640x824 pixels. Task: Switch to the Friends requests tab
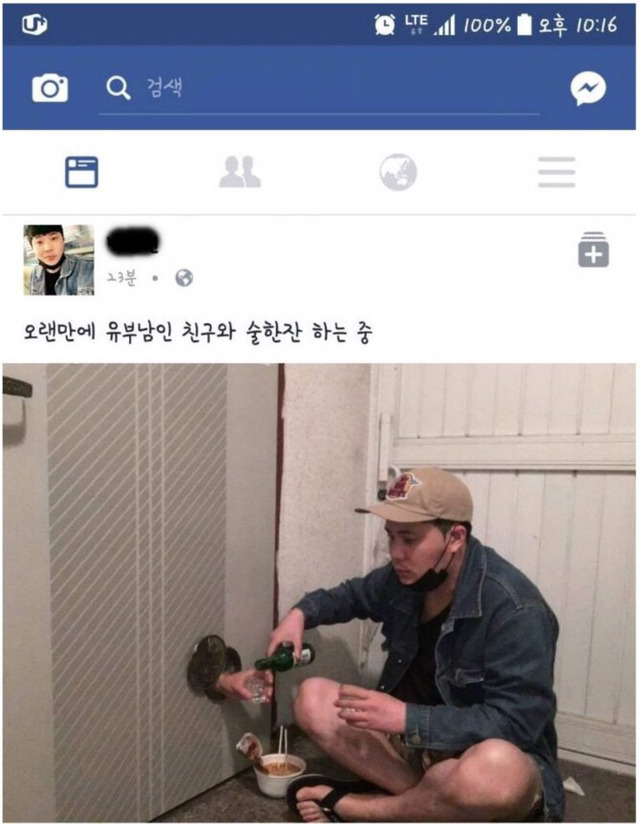pyautogui.click(x=240, y=171)
